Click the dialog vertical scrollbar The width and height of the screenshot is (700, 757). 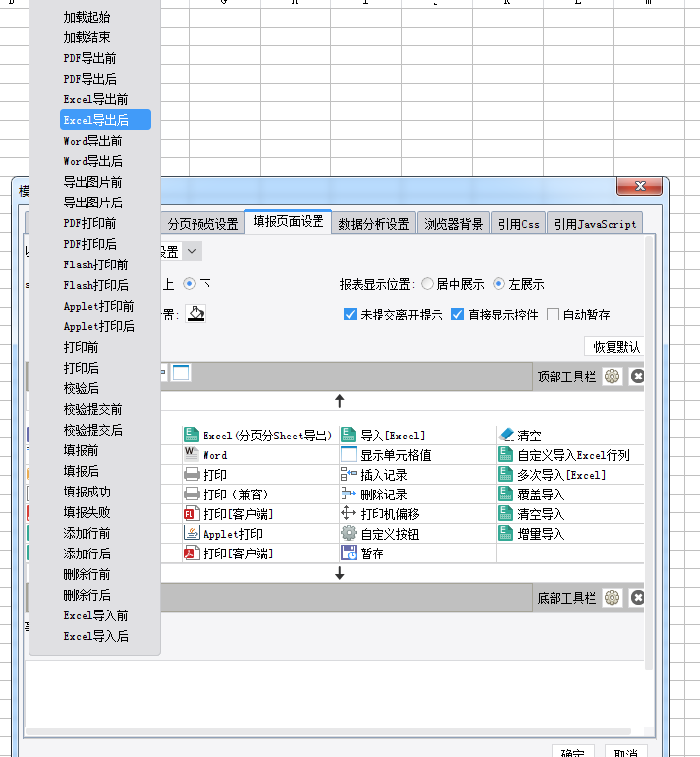tap(649, 451)
